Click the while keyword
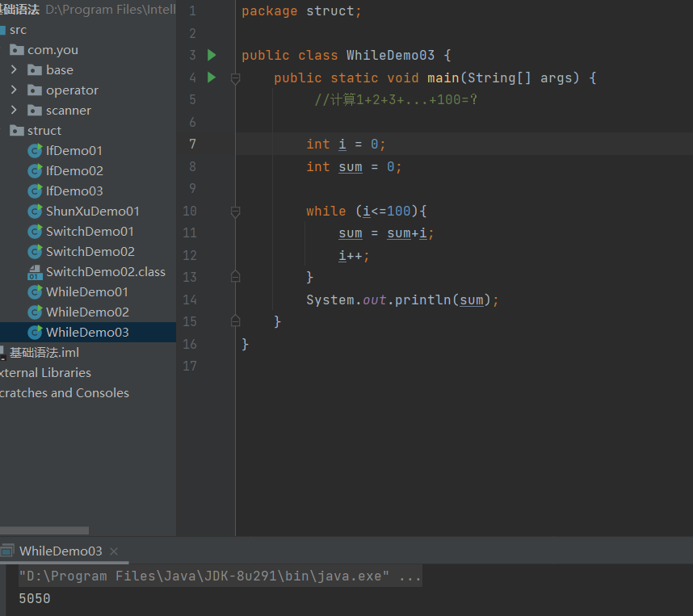This screenshot has height=616, width=693. (x=326, y=212)
